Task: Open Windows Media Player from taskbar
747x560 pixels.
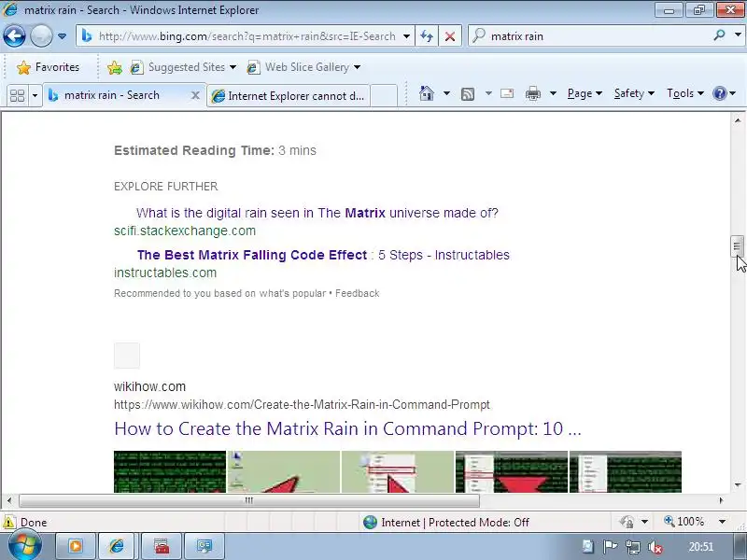Action: 76,546
